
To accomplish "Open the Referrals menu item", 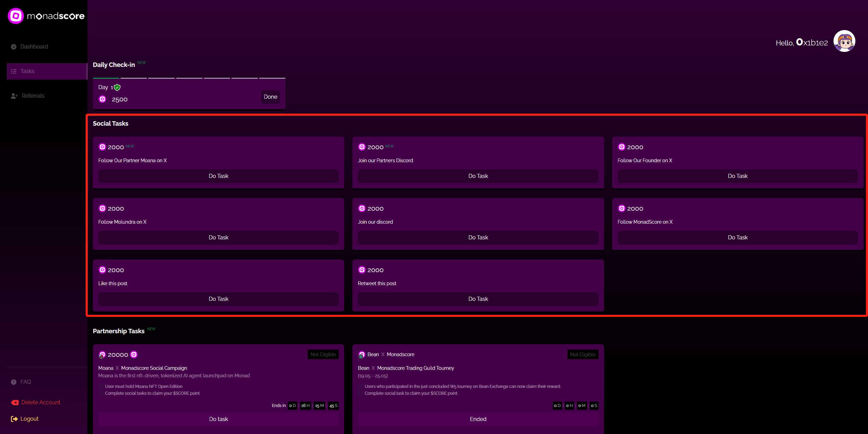I will click(x=47, y=96).
